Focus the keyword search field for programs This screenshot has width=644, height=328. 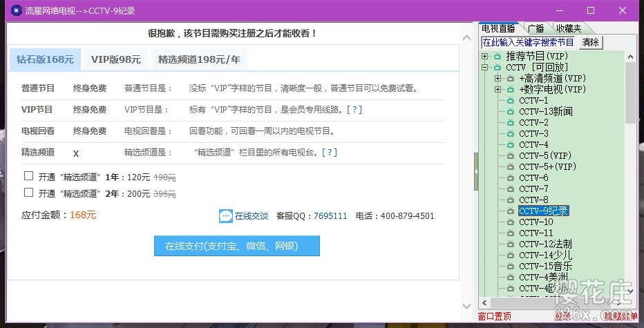(529, 42)
